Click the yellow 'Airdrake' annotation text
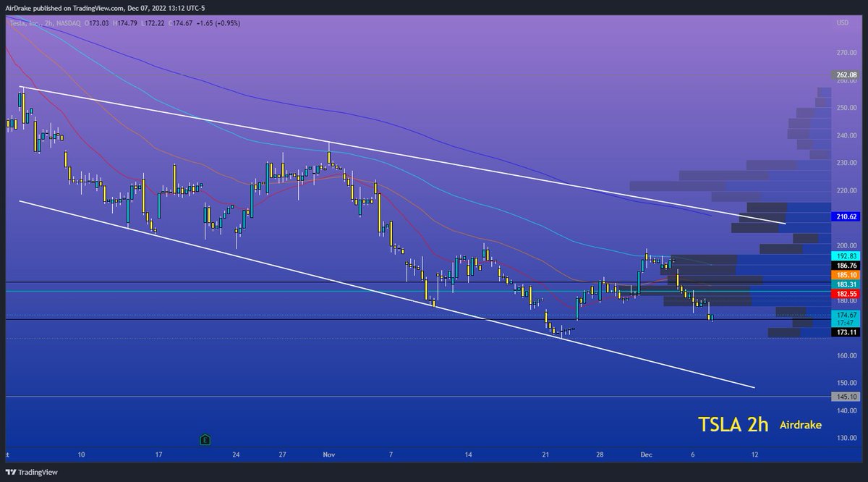This screenshot has height=482, width=868. click(x=801, y=426)
